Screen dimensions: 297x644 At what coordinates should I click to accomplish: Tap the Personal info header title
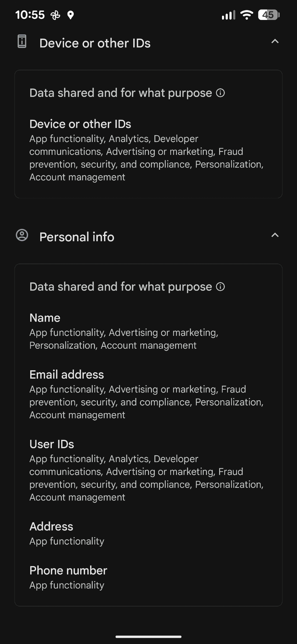point(77,237)
